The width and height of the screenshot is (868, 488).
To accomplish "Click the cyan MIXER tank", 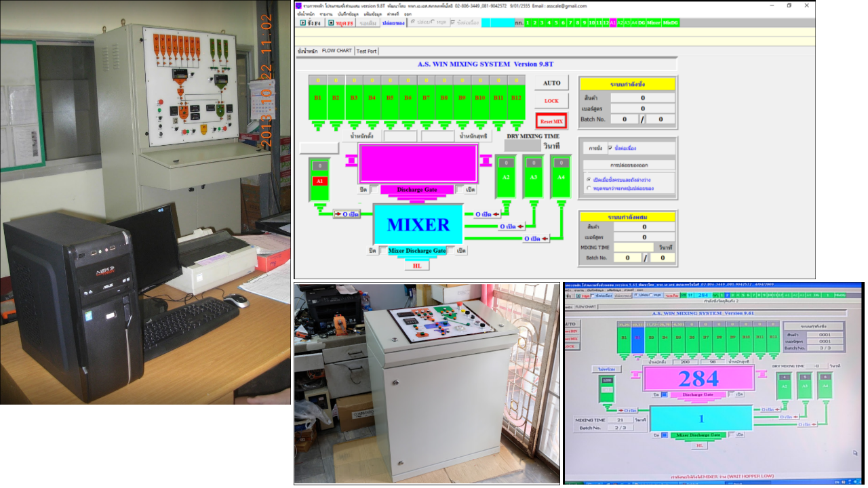I will point(418,225).
